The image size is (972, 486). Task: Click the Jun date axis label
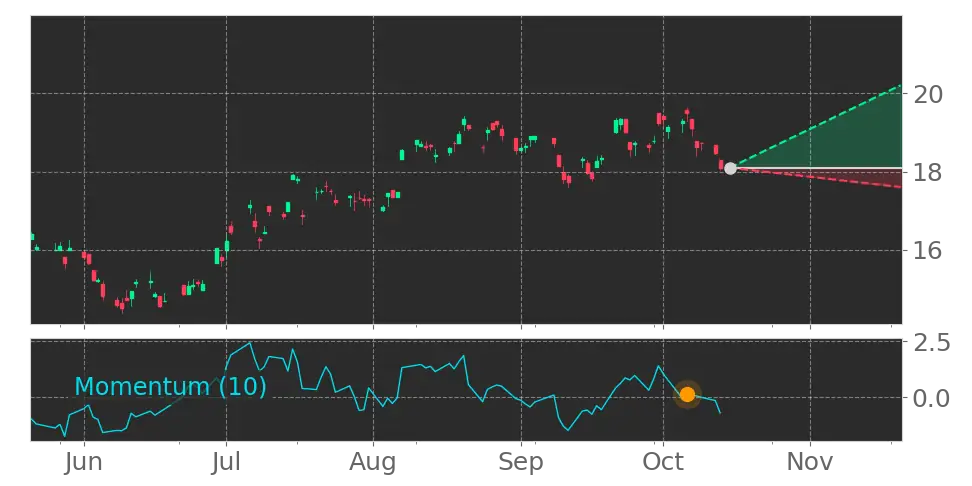point(84,462)
